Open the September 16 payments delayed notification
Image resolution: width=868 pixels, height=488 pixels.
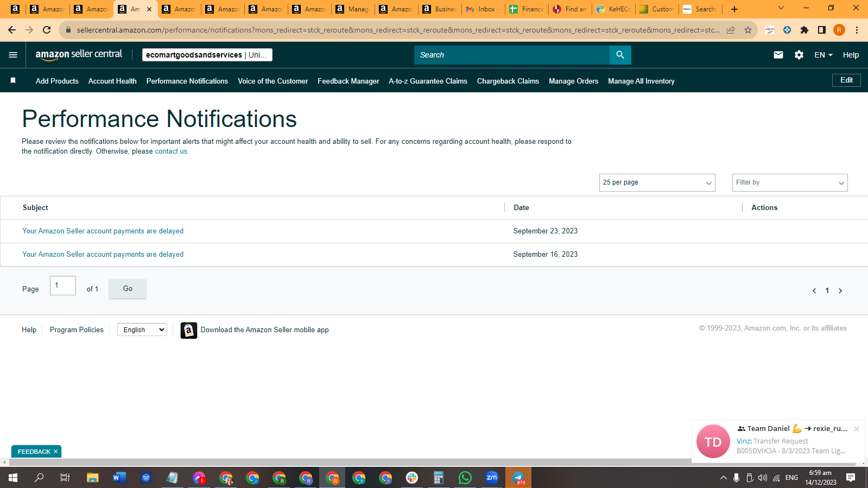click(x=103, y=255)
